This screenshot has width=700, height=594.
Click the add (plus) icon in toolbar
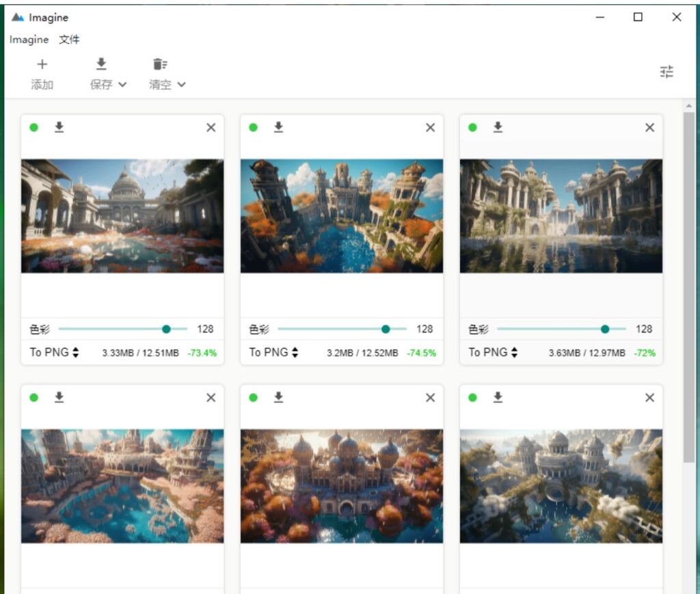pyautogui.click(x=42, y=64)
